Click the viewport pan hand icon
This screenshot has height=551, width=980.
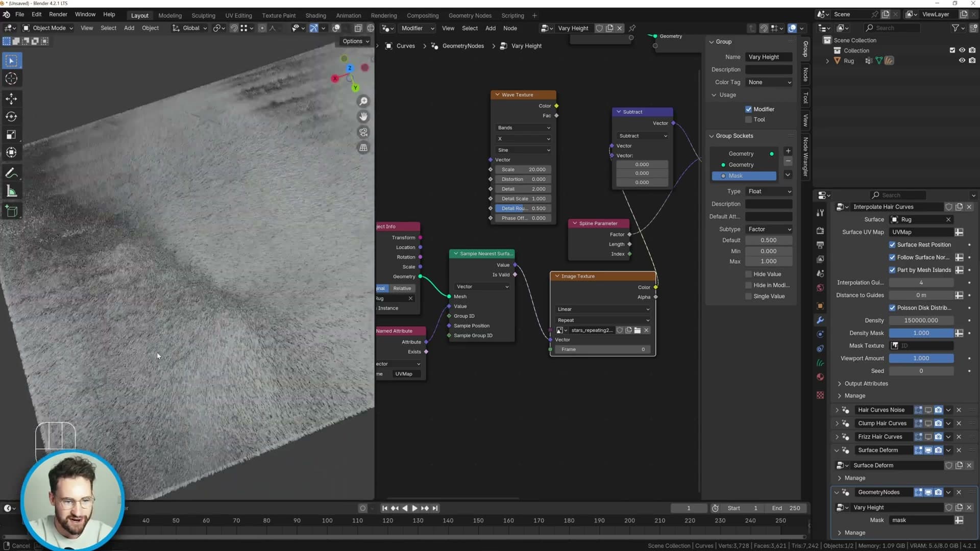point(363,117)
